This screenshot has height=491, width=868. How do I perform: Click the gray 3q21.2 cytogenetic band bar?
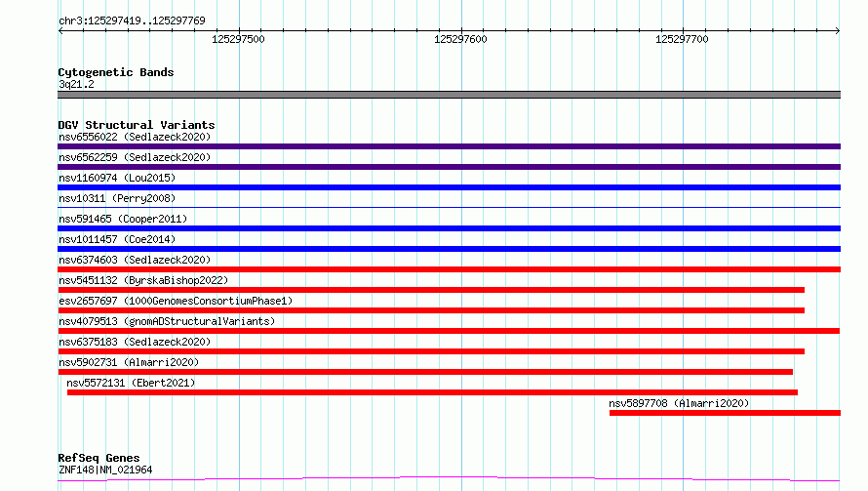click(x=449, y=95)
